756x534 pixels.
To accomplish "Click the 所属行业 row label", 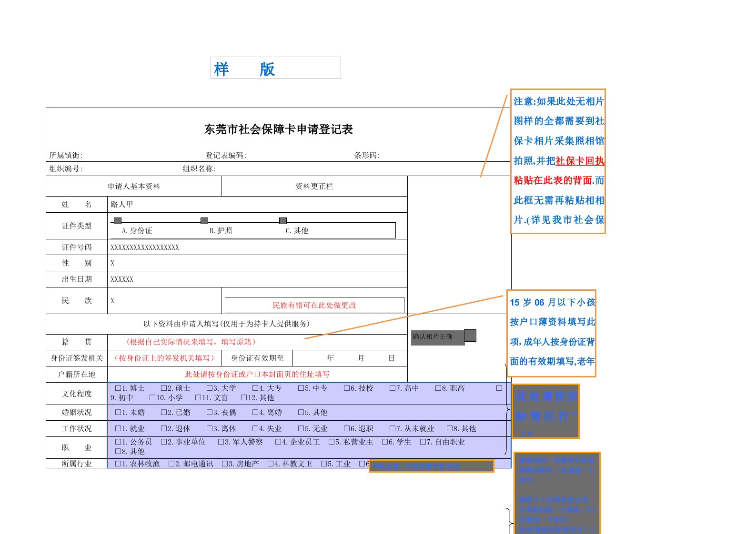I will 77,464.
